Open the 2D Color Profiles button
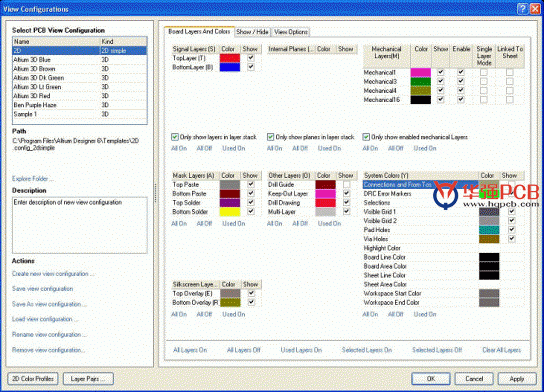Screen dimensions: 544x392 click(x=33, y=379)
